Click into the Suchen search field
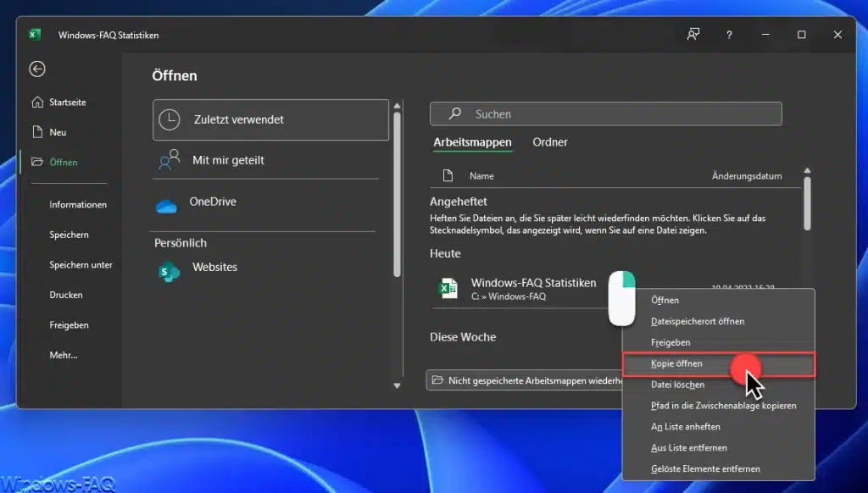Screen dimensions: 868x493 pyautogui.click(x=605, y=114)
